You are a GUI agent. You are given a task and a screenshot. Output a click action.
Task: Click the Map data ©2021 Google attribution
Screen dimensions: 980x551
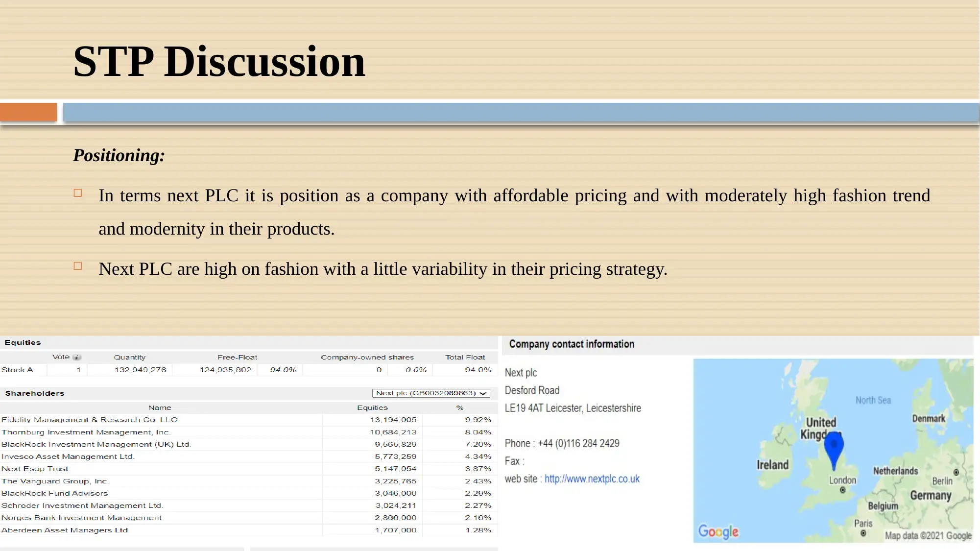click(x=928, y=536)
